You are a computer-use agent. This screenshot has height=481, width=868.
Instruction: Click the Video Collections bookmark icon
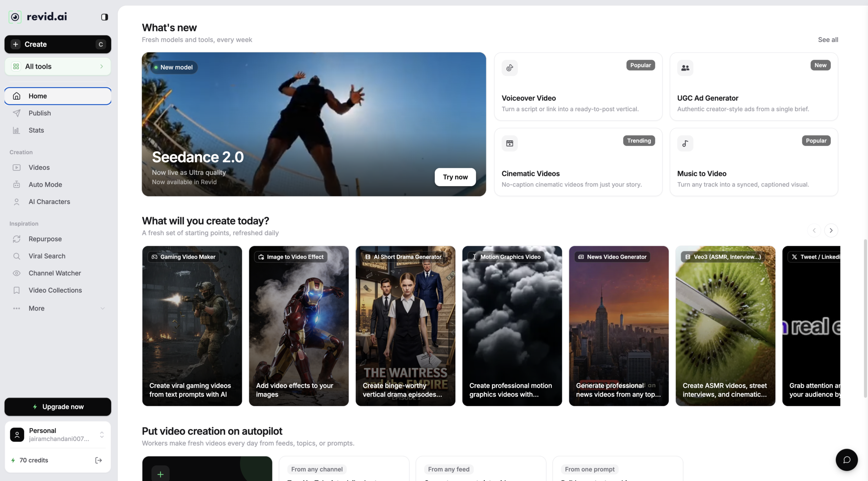pos(17,290)
